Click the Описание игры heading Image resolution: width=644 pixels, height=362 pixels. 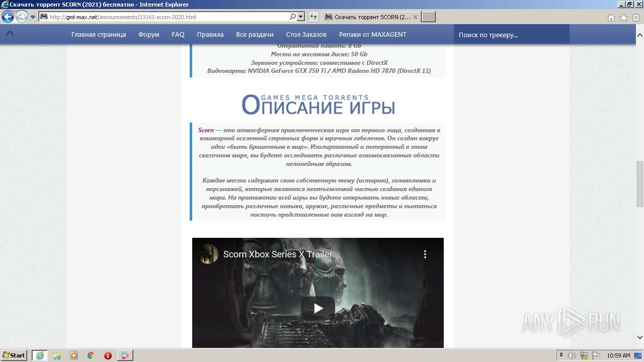pyautogui.click(x=318, y=105)
